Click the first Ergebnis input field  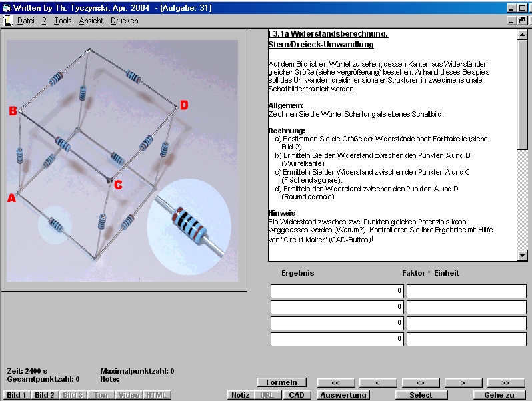(337, 291)
